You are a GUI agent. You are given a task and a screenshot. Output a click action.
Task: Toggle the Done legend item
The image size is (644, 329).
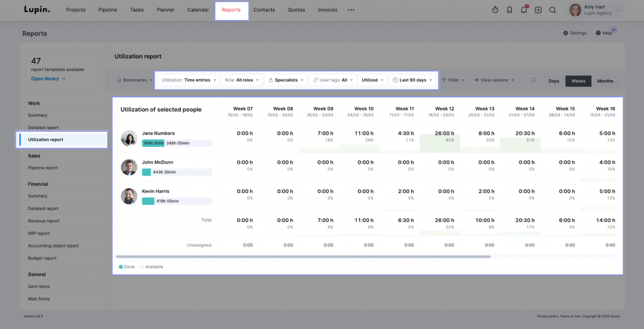126,266
